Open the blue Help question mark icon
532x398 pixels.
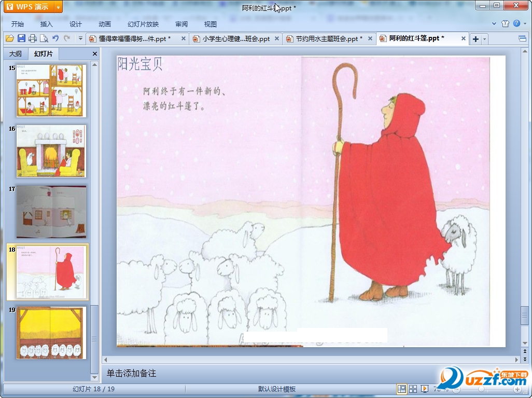[516, 23]
